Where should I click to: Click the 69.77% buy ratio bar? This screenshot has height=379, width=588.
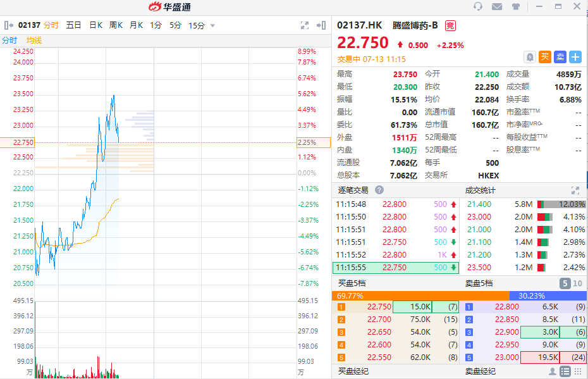point(420,295)
